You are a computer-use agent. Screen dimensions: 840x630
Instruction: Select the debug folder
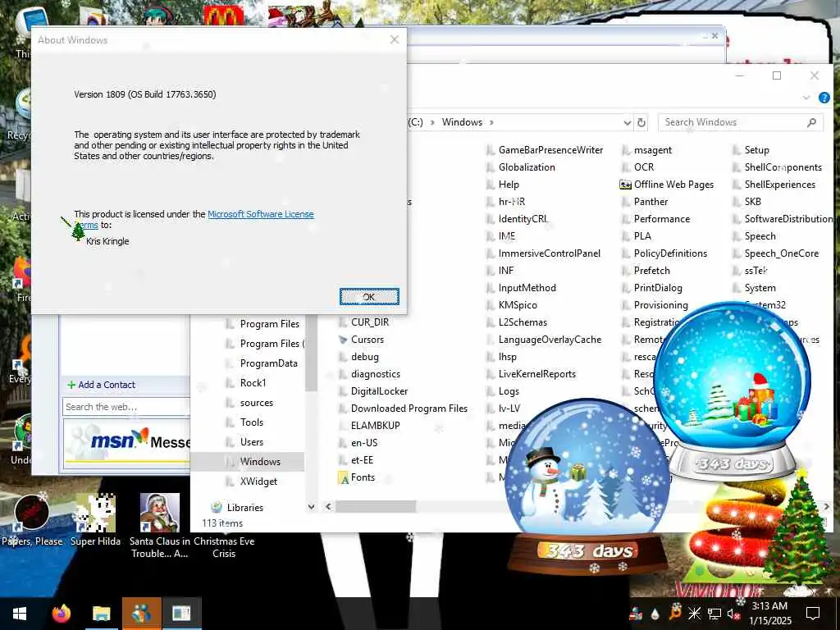coord(364,356)
